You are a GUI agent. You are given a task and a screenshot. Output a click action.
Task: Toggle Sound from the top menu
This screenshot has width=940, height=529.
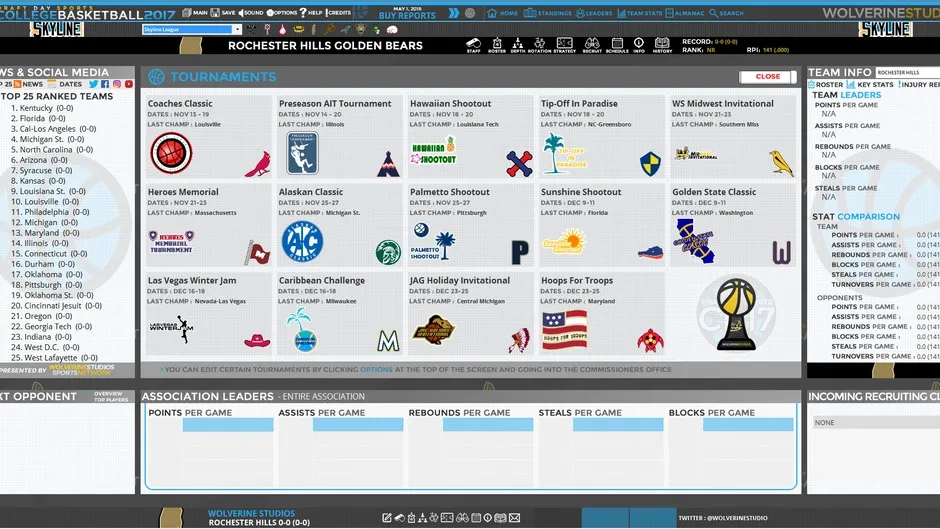pos(251,13)
